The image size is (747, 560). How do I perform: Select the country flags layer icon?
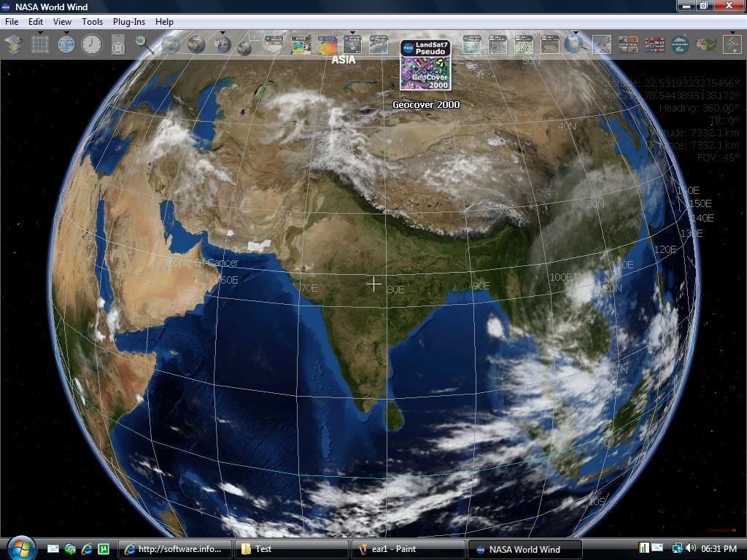pos(653,44)
